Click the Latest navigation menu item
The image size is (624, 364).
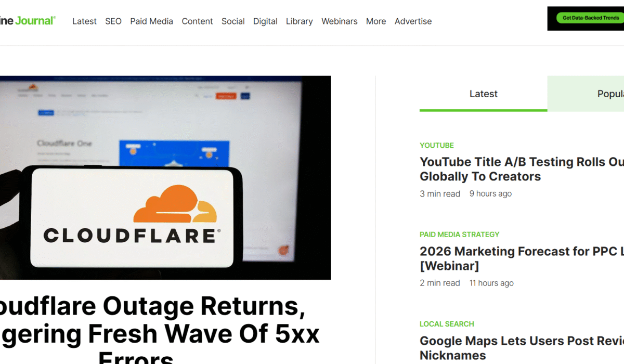(x=84, y=21)
